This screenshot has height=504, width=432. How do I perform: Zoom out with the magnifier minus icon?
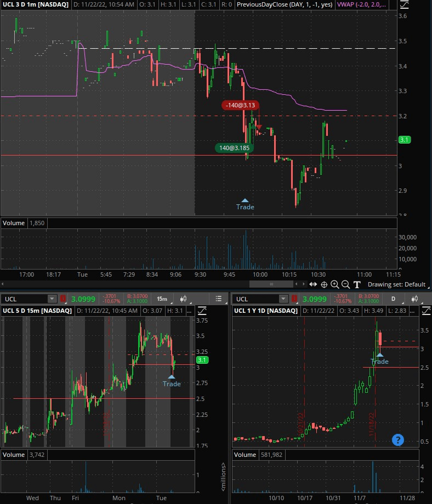[x=345, y=284]
